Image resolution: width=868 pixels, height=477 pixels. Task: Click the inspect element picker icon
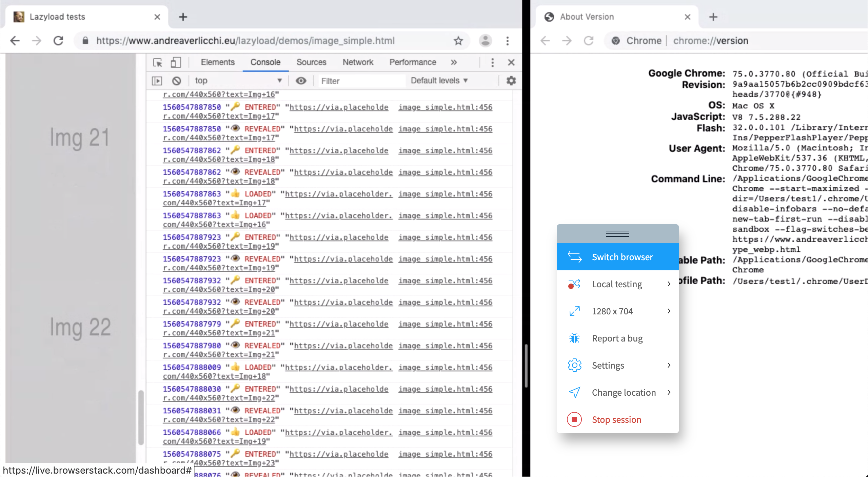coord(158,62)
